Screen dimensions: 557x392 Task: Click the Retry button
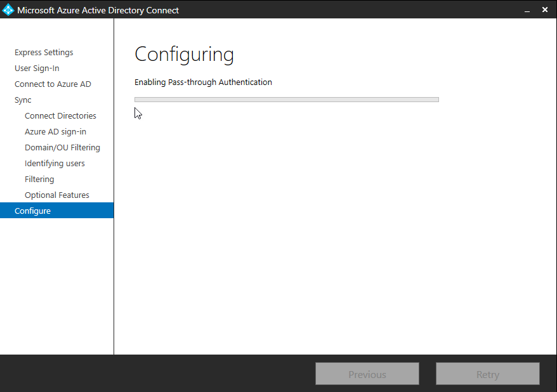[x=488, y=374]
